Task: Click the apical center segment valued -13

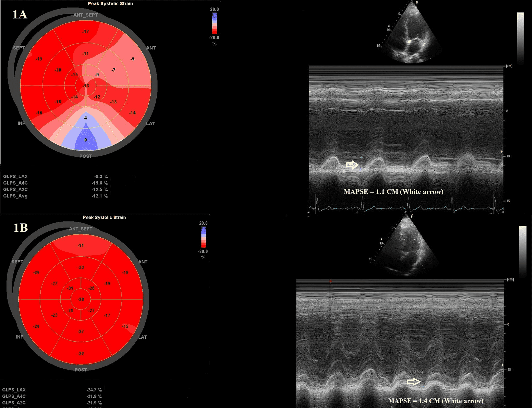Action: point(86,86)
